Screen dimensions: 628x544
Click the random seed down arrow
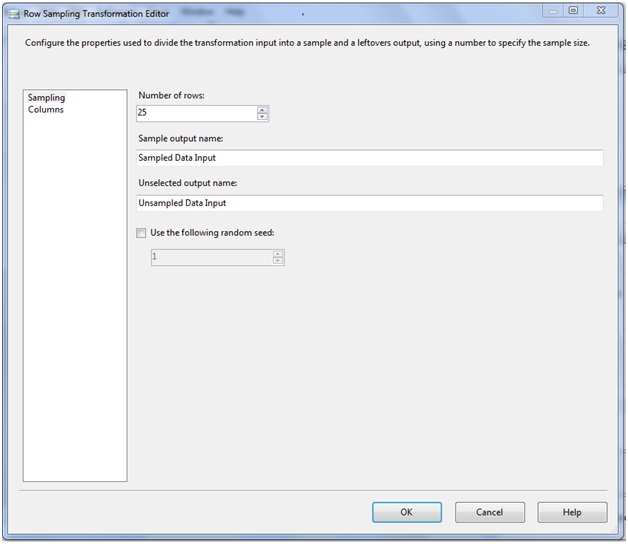(277, 261)
